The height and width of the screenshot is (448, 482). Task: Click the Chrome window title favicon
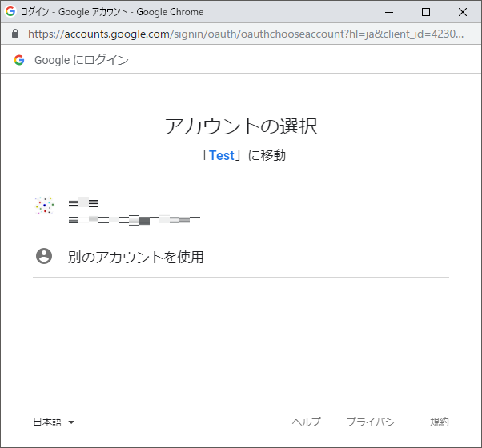coord(10,12)
